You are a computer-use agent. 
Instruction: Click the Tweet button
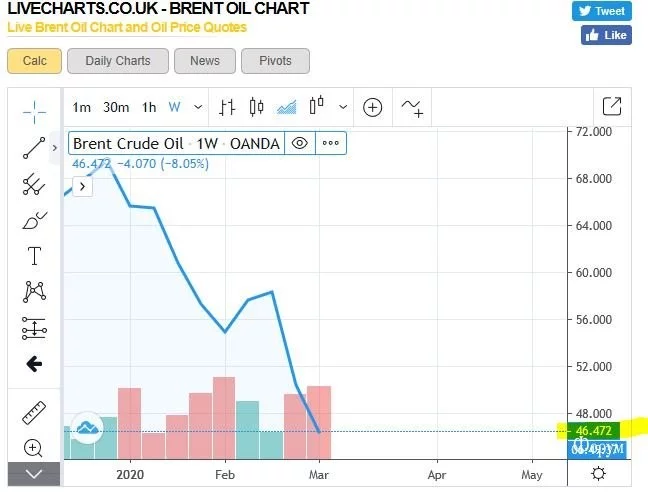point(601,11)
